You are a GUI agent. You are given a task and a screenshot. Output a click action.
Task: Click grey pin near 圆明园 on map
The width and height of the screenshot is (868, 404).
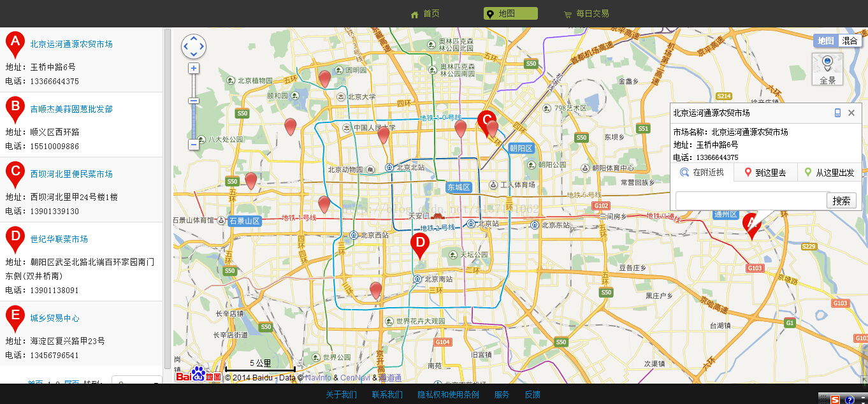point(324,79)
